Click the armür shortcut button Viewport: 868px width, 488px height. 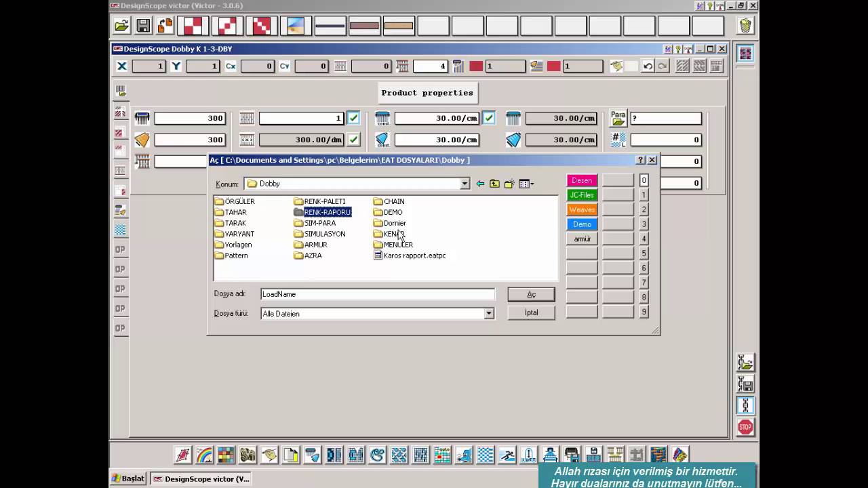[x=582, y=239]
